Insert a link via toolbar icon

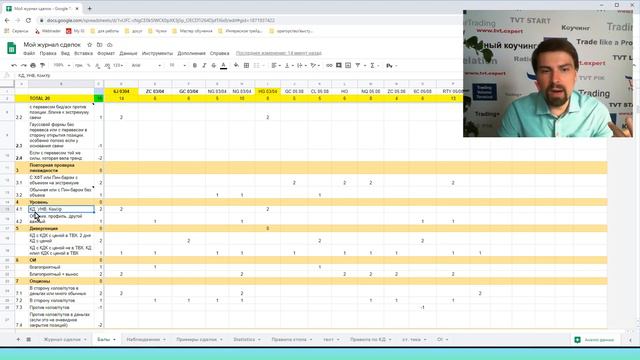[x=329, y=65]
